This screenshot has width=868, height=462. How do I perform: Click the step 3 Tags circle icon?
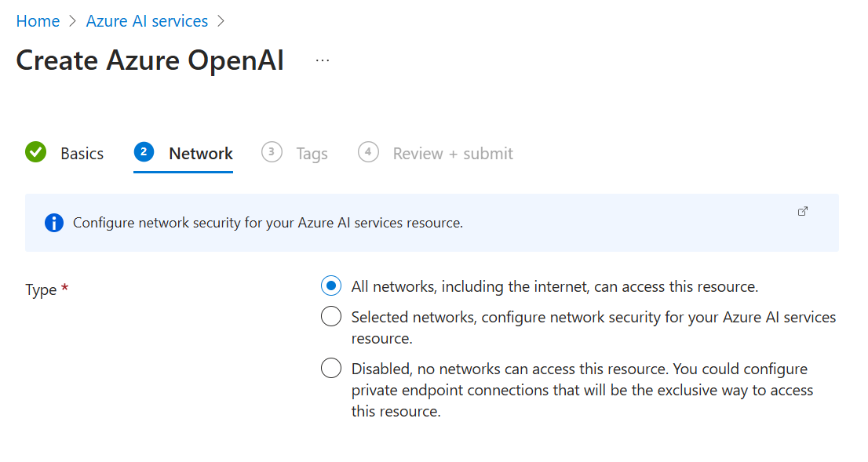[x=272, y=151]
